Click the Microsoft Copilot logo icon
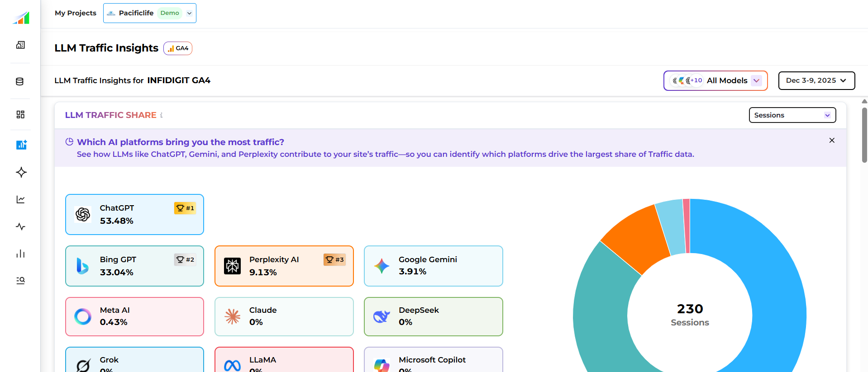This screenshot has height=372, width=868. [x=382, y=365]
